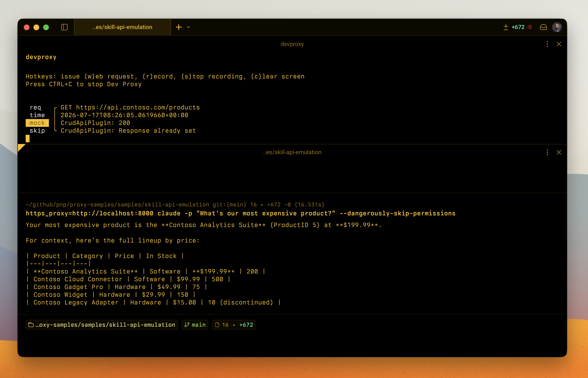Select the mock label in devproxy output
This screenshot has width=588, height=378.
pos(37,123)
